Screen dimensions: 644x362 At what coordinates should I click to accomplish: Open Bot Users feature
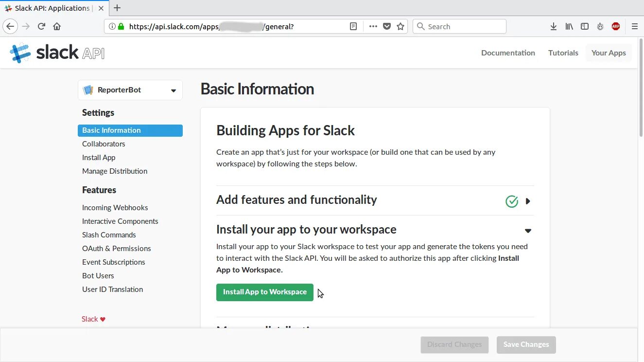point(98,276)
